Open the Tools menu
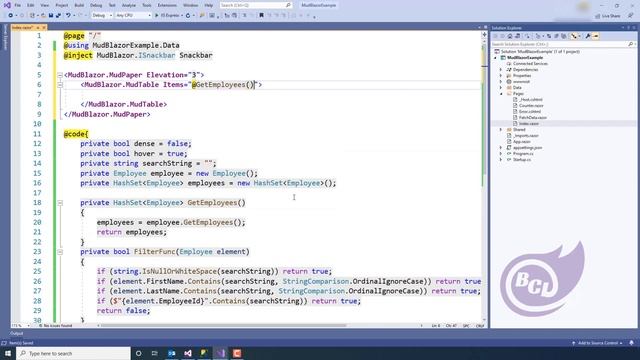Viewport: 640px width, 360px height. 147,5
